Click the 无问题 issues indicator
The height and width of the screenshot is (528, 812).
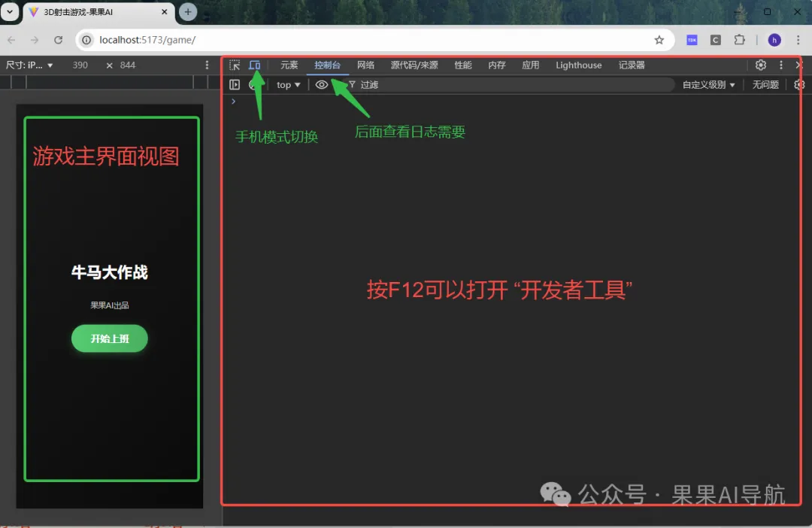pyautogui.click(x=765, y=84)
